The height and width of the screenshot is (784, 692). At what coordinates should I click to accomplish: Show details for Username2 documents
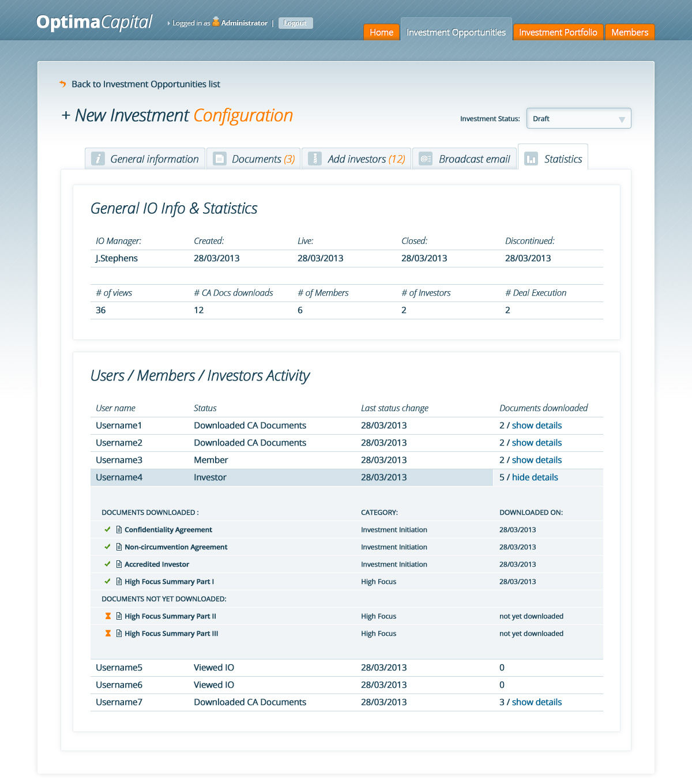(537, 443)
